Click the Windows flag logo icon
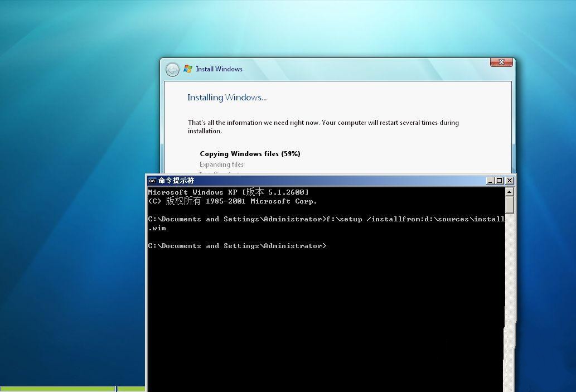 pos(188,69)
